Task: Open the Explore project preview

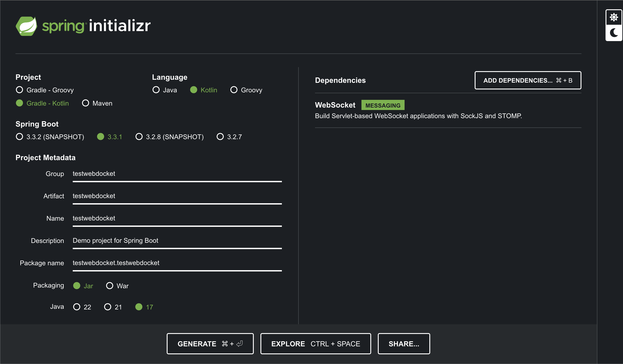Action: click(315, 343)
